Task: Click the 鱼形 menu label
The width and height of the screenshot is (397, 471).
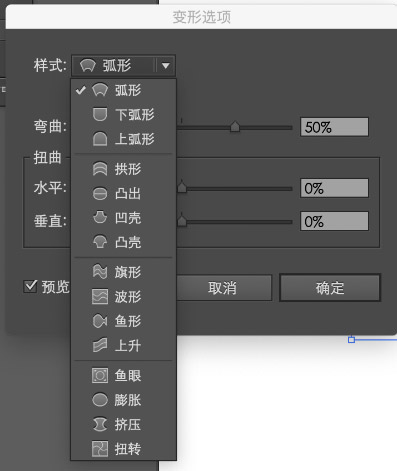Action: click(x=128, y=321)
